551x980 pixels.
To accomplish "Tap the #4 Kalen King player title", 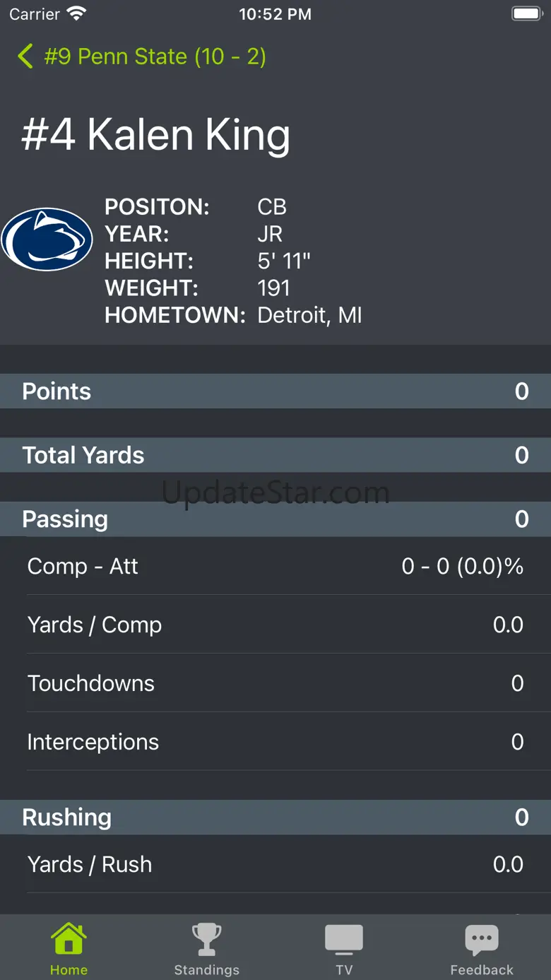I will pyautogui.click(x=156, y=134).
